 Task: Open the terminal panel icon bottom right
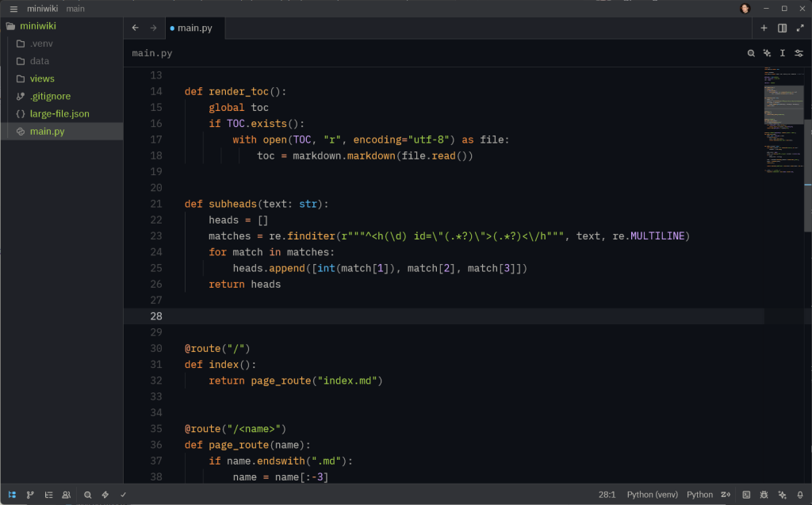(x=746, y=494)
